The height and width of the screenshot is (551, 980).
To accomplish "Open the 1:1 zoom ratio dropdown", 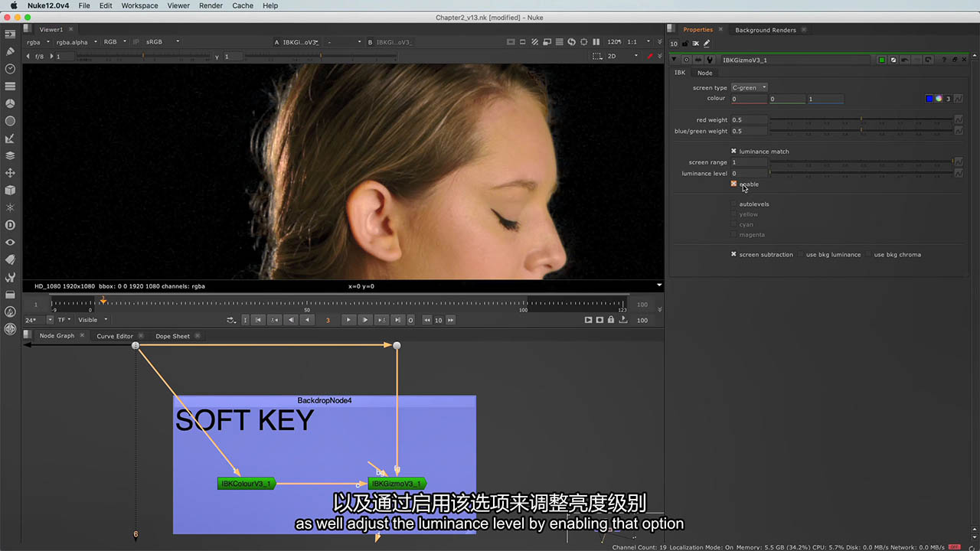I will (x=639, y=42).
